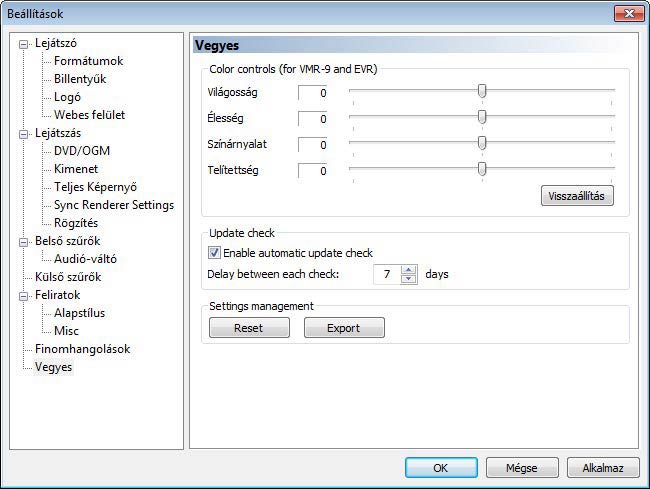The image size is (650, 489).
Task: Toggle Enable automatic update check checkbox
Action: (x=214, y=253)
